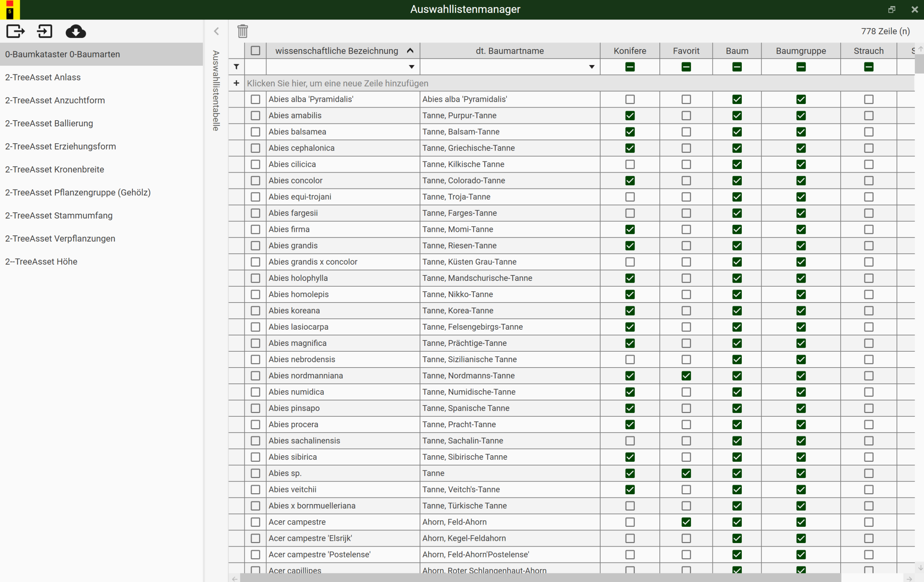
Task: Click 'Klicken Sie hier' row to add new line
Action: (579, 83)
